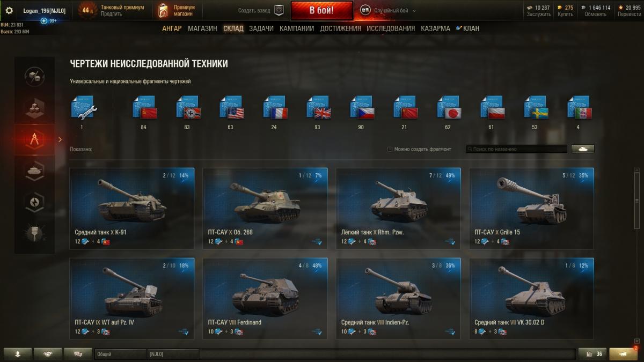Open the vehicles section in left sidebar
Screen dimensions: 644x362
34,171
